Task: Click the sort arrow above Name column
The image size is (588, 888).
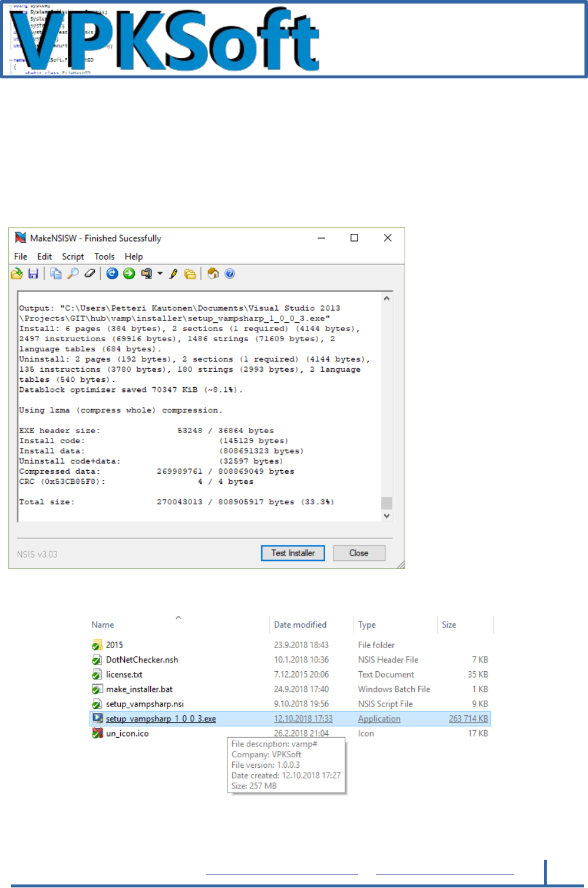Action: (x=179, y=618)
